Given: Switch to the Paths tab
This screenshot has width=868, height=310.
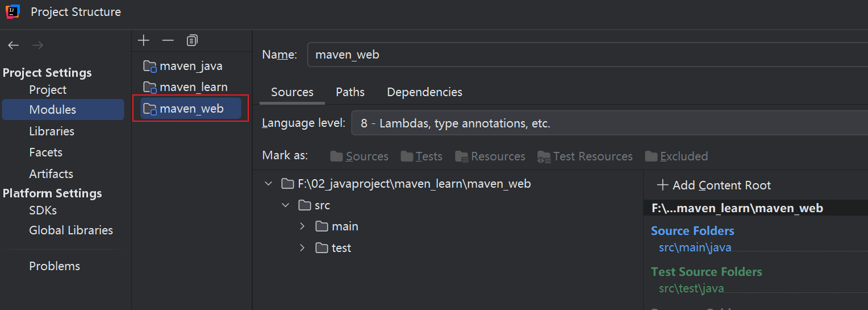Looking at the screenshot, I should click(x=350, y=92).
